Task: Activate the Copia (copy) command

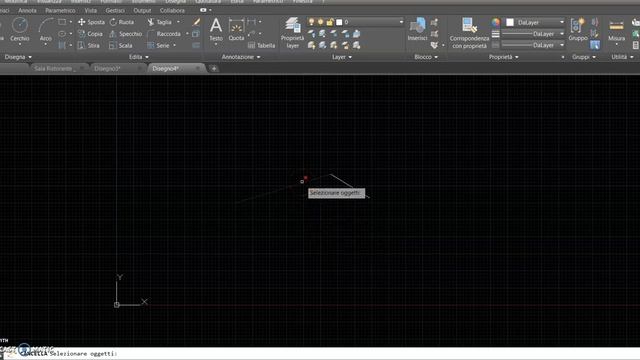Action: coord(90,34)
